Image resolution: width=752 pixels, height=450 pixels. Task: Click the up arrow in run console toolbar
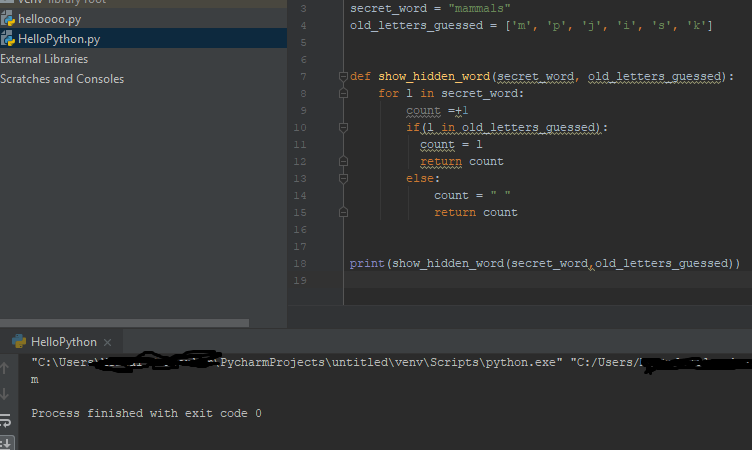[x=5, y=368]
